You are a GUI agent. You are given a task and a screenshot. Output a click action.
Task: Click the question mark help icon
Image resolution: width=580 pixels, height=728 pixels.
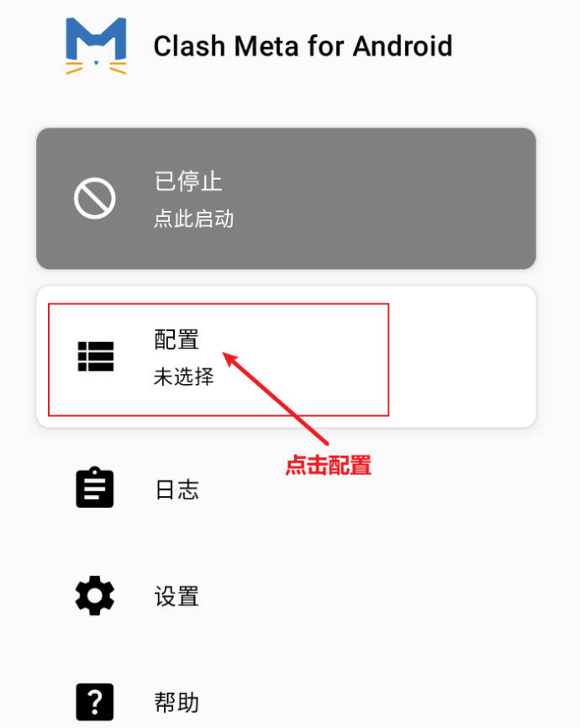tap(95, 702)
